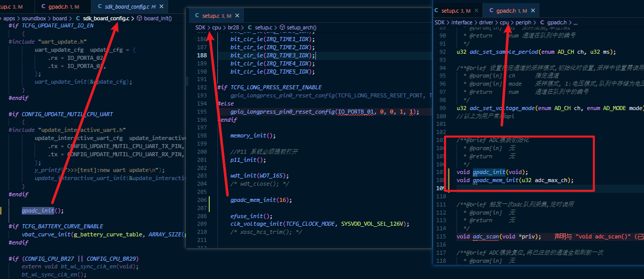Viewport: 644px width, 279px height.
Task: Click the p11_init(); line in setup.c
Action: pyautogui.click(x=248, y=160)
